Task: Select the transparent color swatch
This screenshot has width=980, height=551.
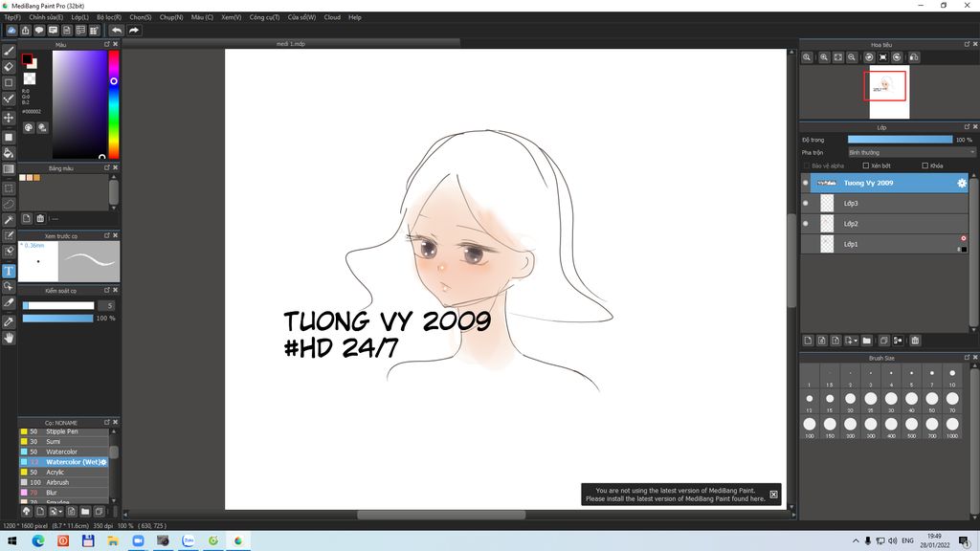Action: (x=30, y=78)
